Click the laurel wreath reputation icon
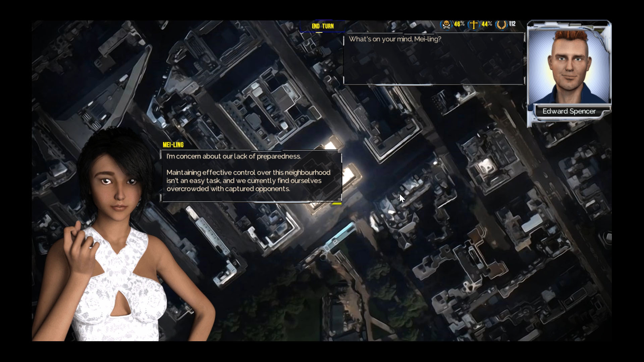The height and width of the screenshot is (362, 644). tap(502, 24)
